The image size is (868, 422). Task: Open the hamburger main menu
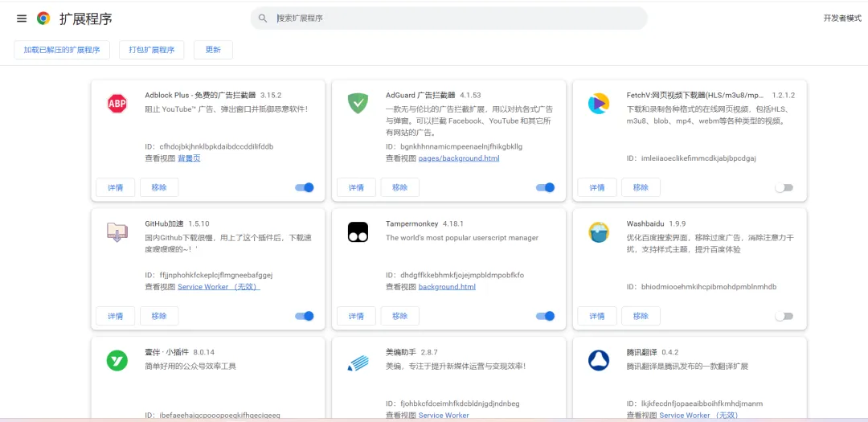pyautogui.click(x=22, y=18)
